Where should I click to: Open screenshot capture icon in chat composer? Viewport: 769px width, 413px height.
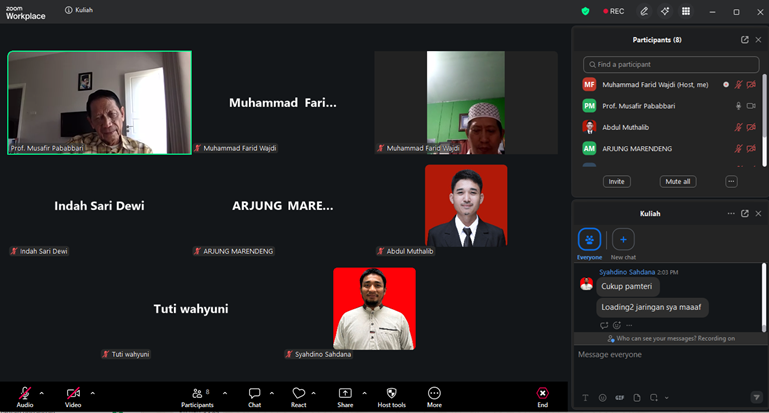[x=654, y=398]
